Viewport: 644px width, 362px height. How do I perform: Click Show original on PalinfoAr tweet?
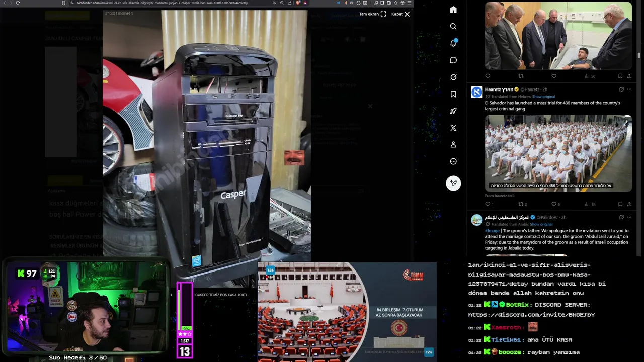541,224
